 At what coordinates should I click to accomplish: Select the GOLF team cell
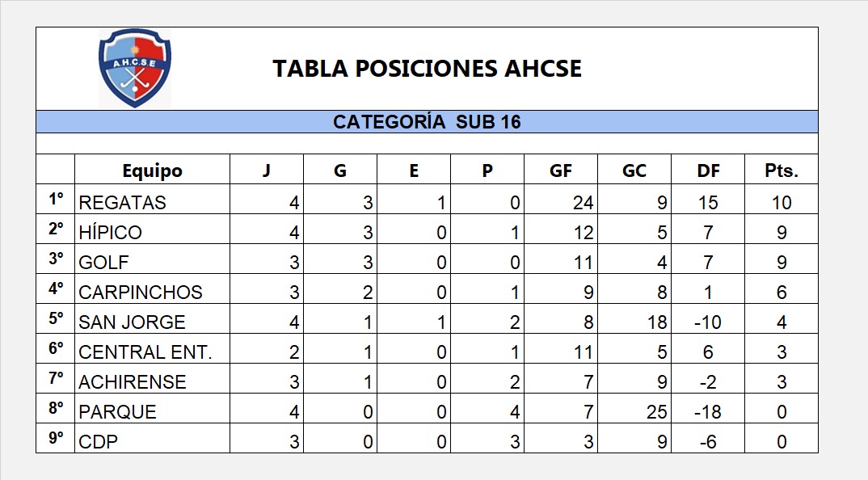104,263
